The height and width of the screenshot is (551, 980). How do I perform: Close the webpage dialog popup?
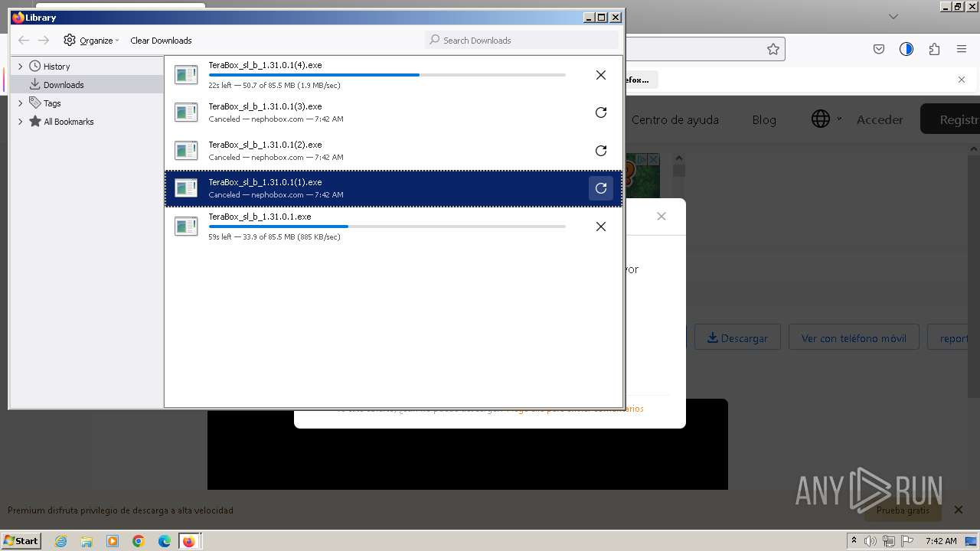pos(661,217)
